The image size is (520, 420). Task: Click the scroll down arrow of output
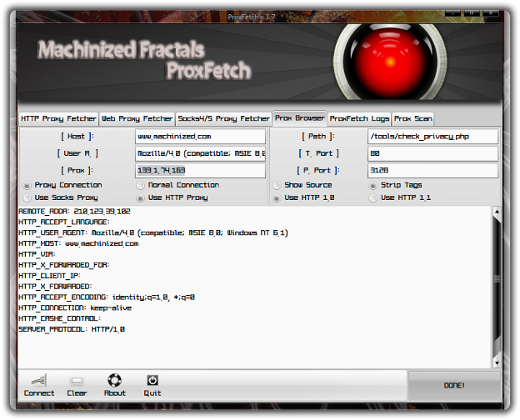click(497, 363)
